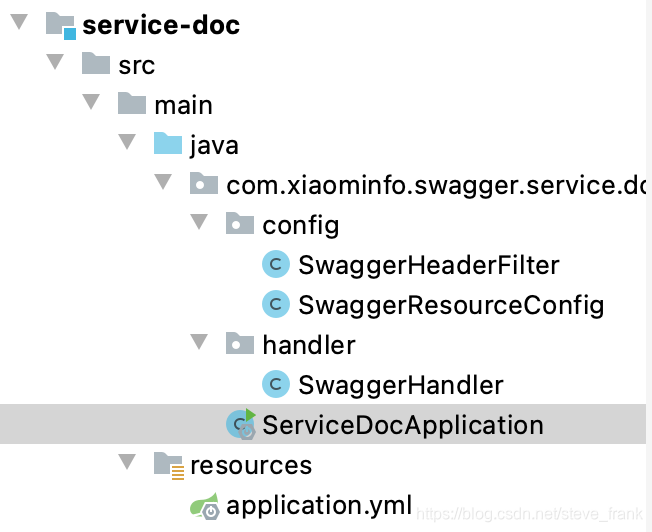The height and width of the screenshot is (532, 652).
Task: Click the SwaggerHeaderFilter class icon
Action: point(276,264)
